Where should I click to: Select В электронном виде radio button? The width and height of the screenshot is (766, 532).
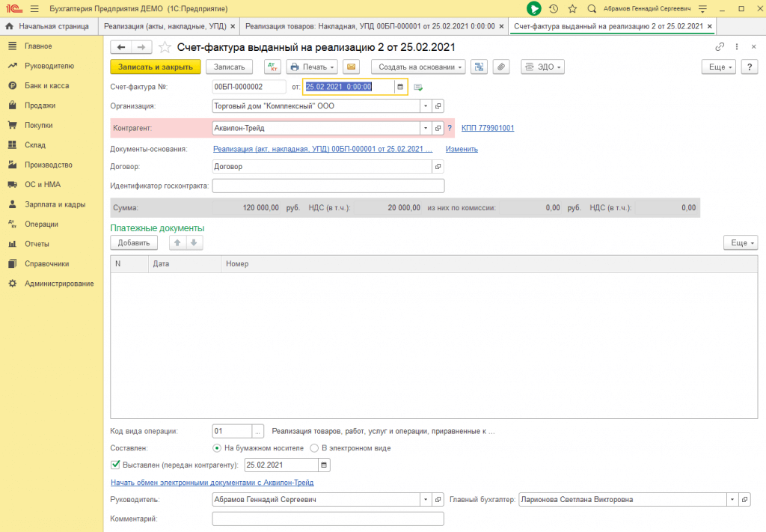pos(314,448)
